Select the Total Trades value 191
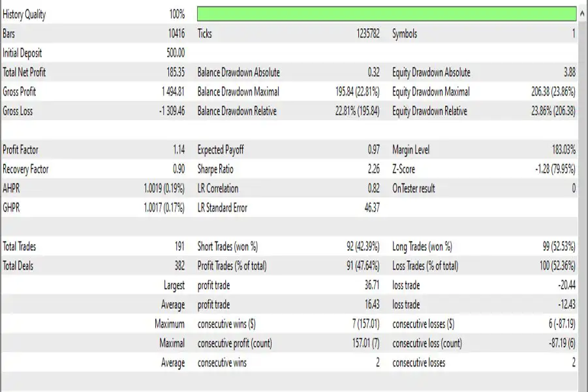 pos(178,247)
